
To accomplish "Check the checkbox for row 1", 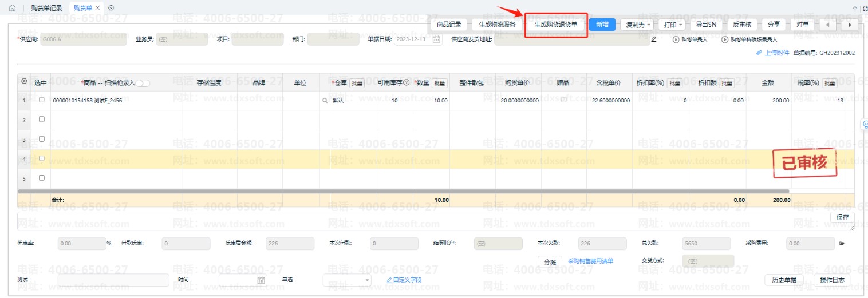I will 41,100.
